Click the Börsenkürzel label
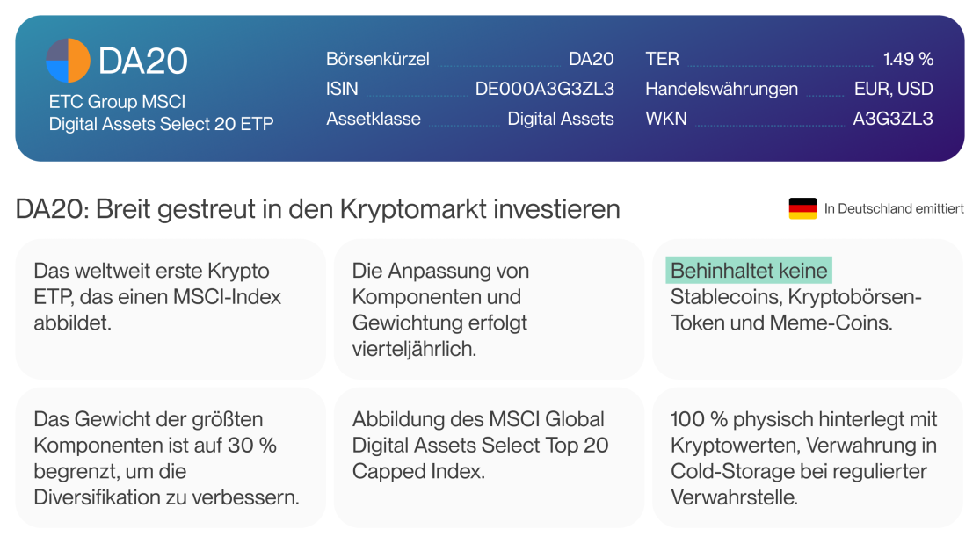Viewport: 980px width, 551px height. [378, 60]
